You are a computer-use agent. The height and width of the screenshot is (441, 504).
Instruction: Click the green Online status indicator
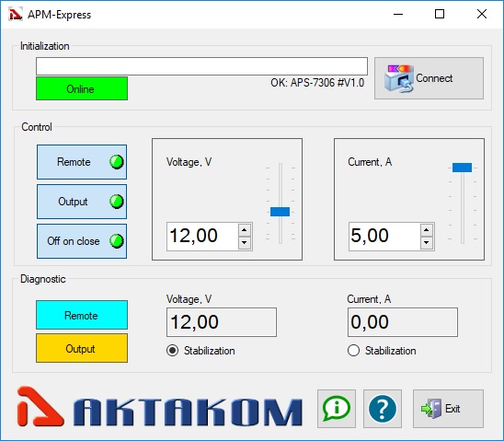pos(82,88)
